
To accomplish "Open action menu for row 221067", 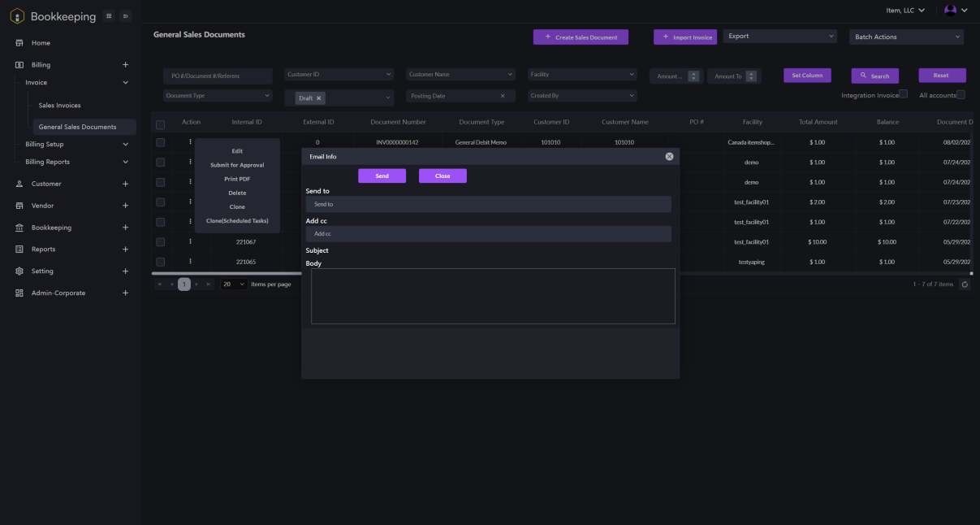I will click(x=191, y=241).
